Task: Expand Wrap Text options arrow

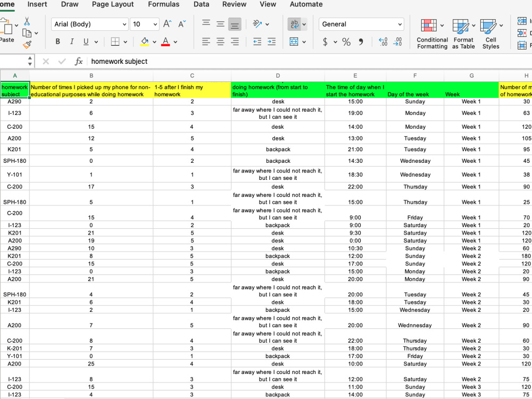Action: point(304,24)
